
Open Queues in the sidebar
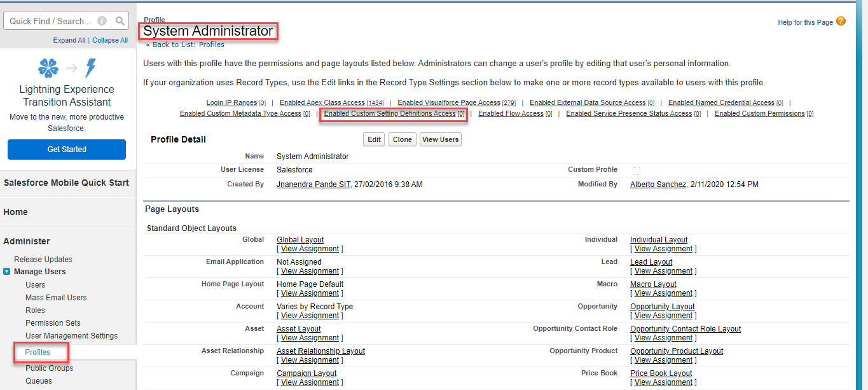tap(39, 381)
